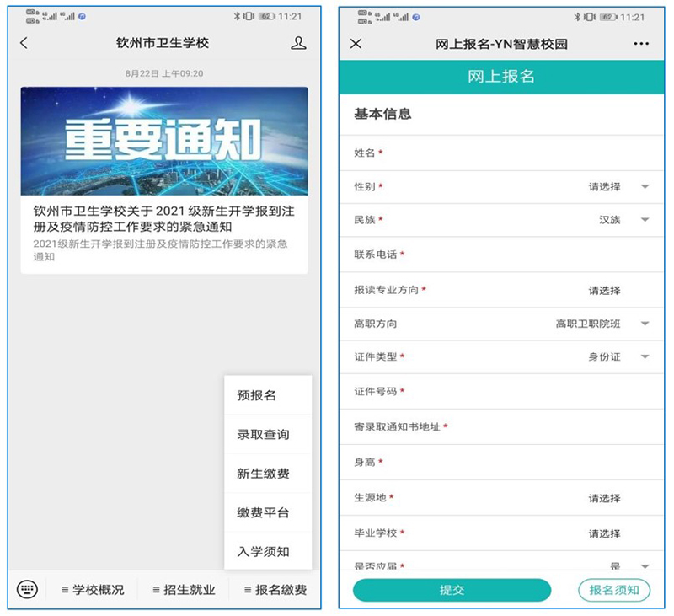Close the 网上报名 page with X

pos(356,44)
